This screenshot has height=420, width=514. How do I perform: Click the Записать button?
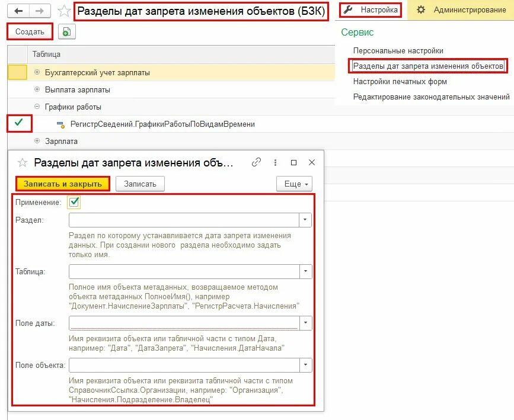tap(140, 184)
